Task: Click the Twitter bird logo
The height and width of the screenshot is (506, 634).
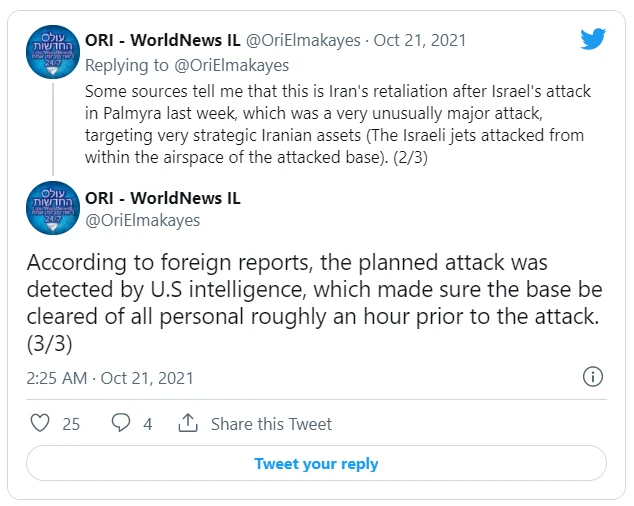Action: tap(594, 39)
